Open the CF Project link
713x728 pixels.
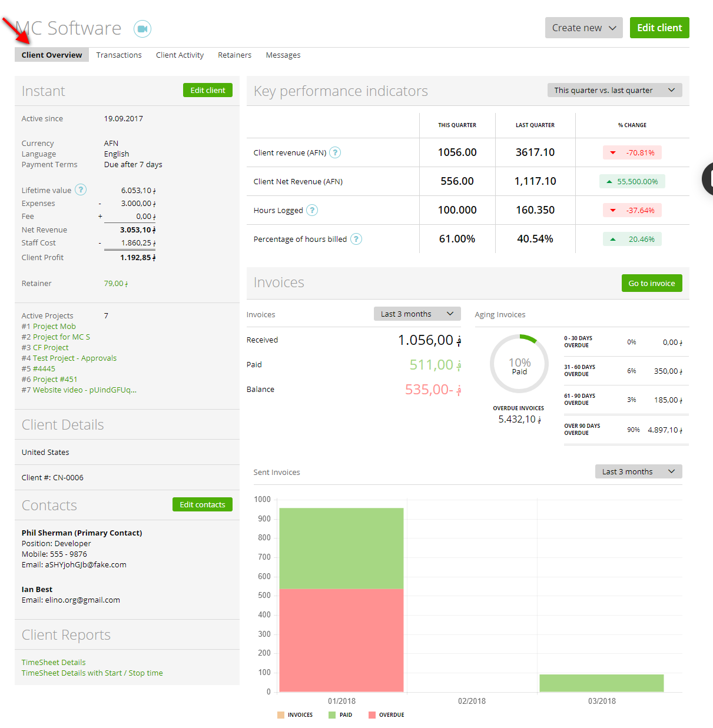point(50,347)
